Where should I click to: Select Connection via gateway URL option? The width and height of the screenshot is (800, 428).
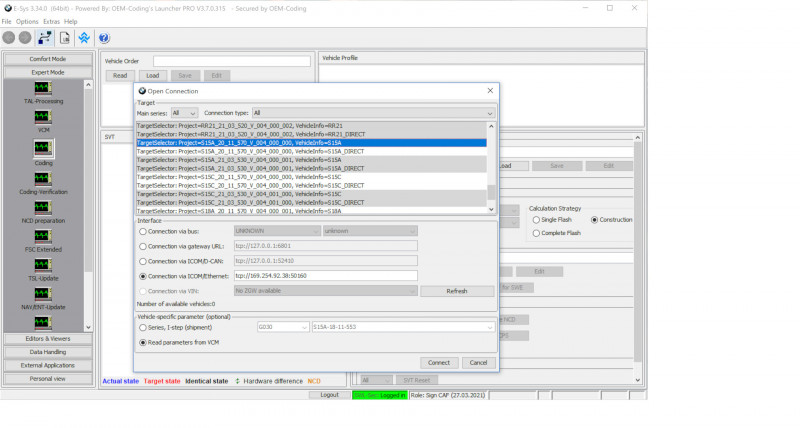click(143, 245)
